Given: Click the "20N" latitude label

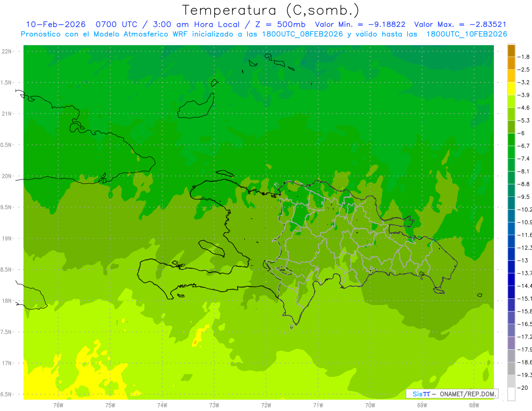Looking at the screenshot, I should pyautogui.click(x=7, y=176).
